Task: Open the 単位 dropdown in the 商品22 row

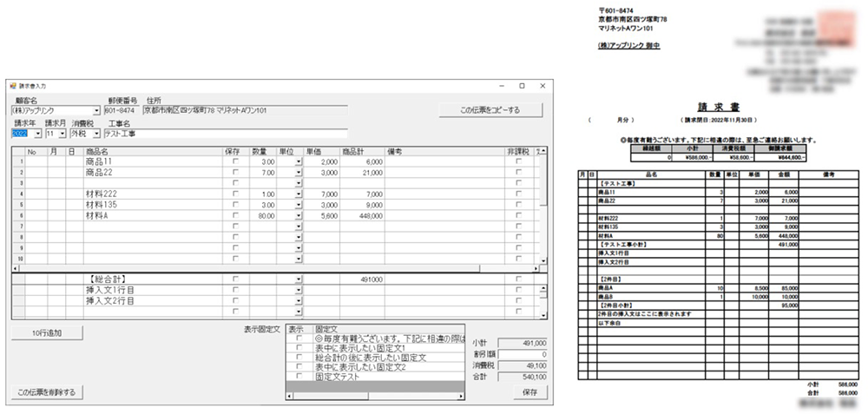Action: (299, 173)
